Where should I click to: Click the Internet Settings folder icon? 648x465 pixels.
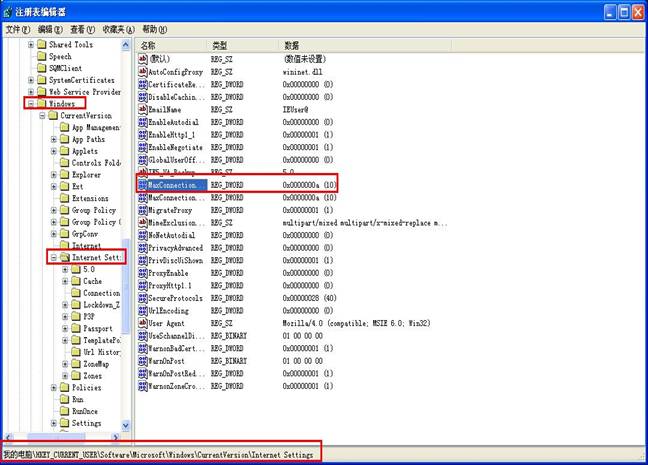click(x=64, y=258)
